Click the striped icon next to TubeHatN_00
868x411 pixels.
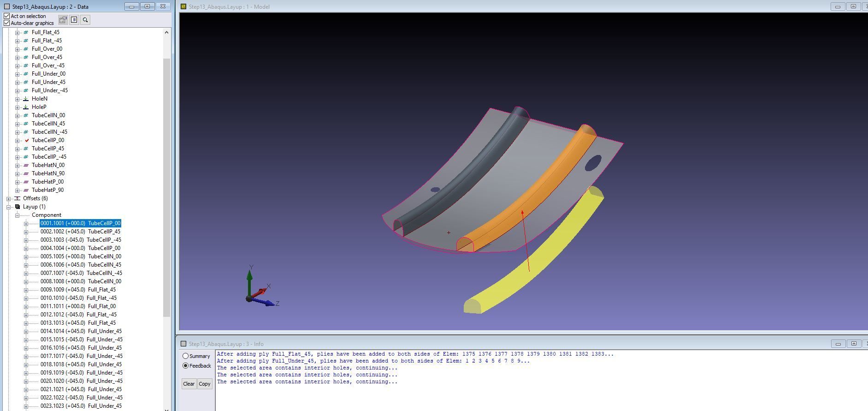[x=26, y=165]
